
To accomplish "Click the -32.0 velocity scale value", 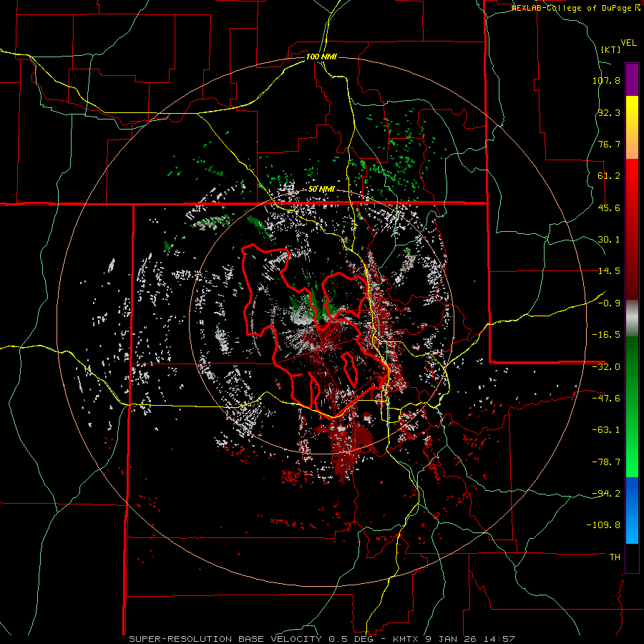I will pos(606,367).
